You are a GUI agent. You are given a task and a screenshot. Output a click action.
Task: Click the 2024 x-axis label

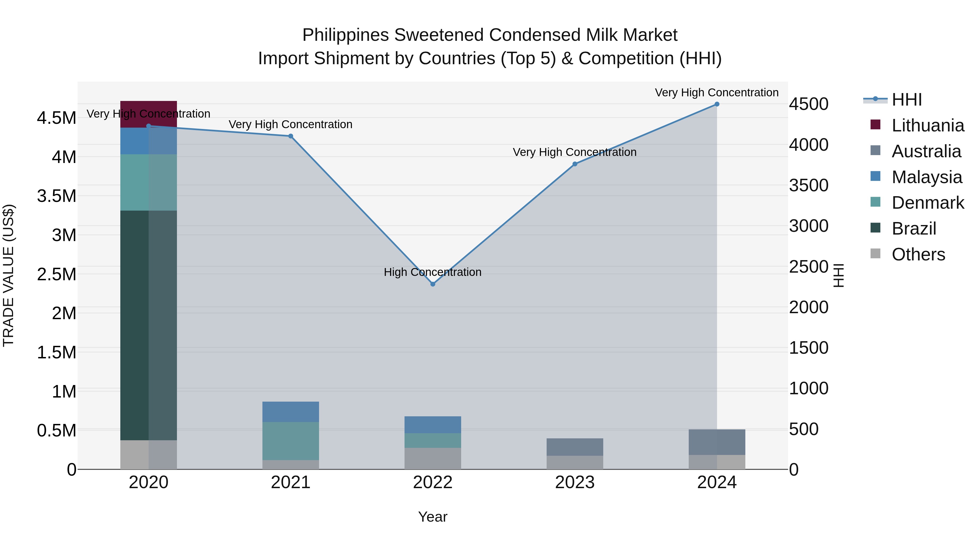(717, 482)
